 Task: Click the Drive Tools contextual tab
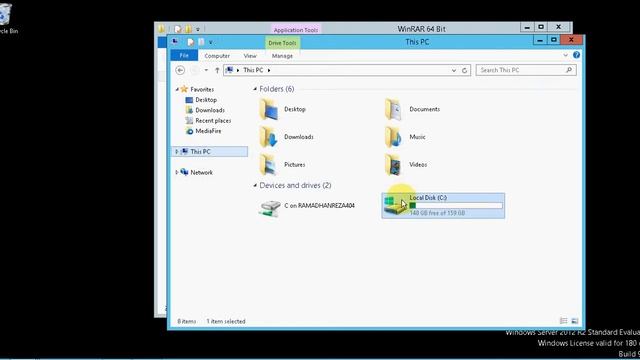[282, 42]
